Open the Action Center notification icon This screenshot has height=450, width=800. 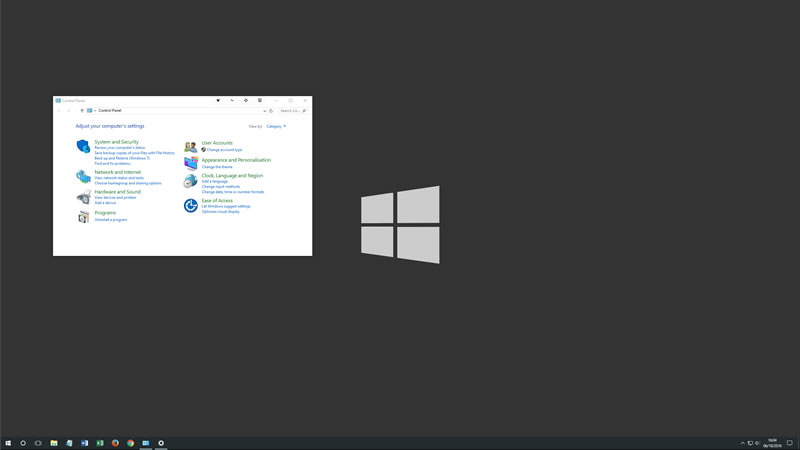pos(789,443)
